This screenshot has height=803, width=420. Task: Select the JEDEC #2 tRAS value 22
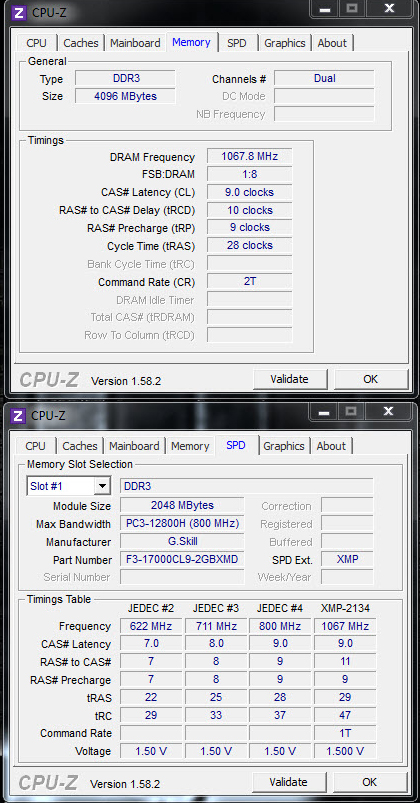pyautogui.click(x=151, y=697)
